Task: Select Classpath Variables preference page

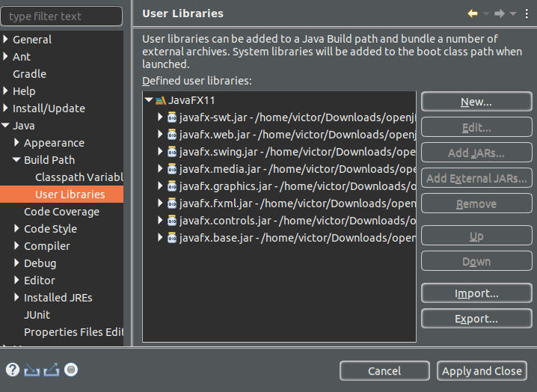Action: [79, 177]
